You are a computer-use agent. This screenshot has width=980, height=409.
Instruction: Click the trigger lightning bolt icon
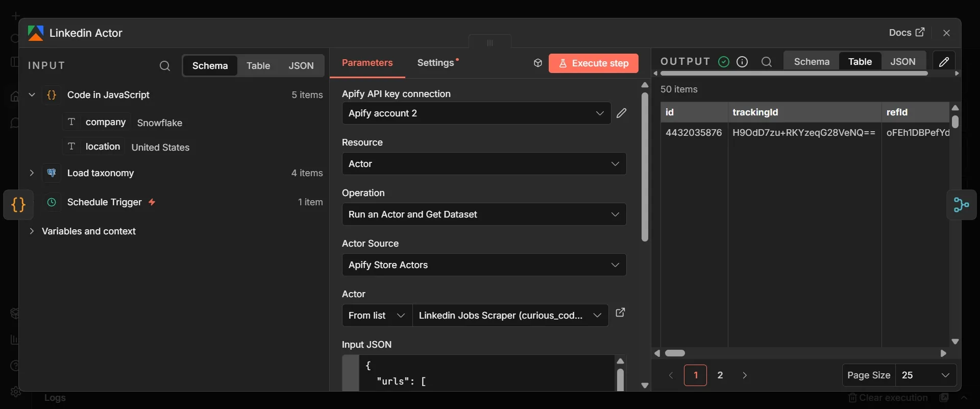point(152,202)
